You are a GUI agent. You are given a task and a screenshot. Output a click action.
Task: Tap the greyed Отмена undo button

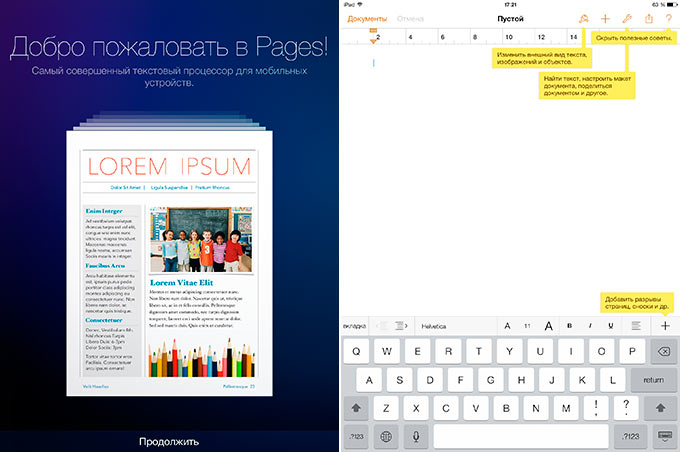point(410,19)
